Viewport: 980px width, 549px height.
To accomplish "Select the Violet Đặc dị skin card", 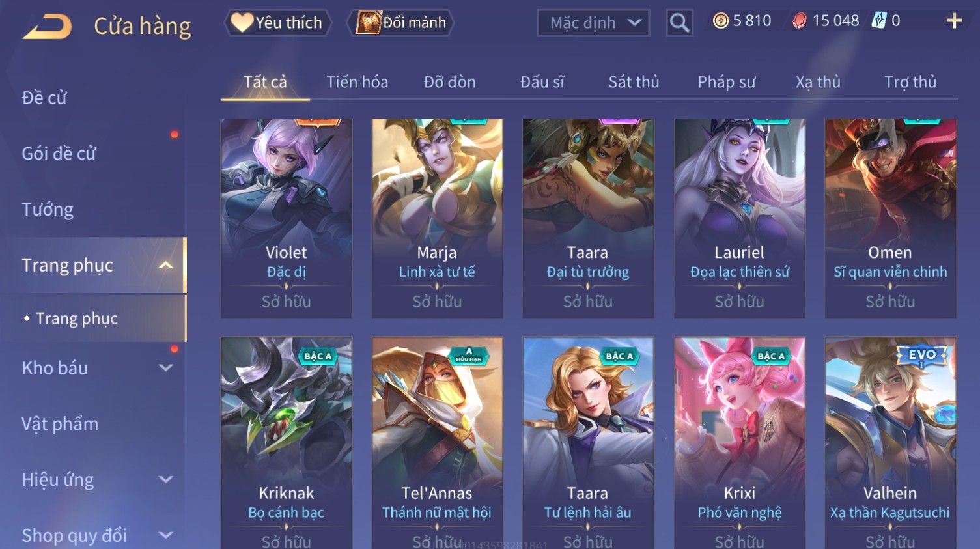I will [x=287, y=218].
